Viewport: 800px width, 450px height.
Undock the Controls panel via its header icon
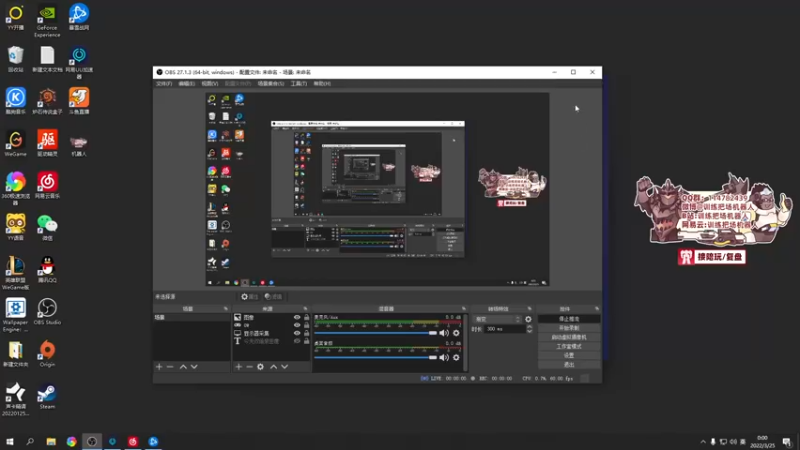point(597,309)
